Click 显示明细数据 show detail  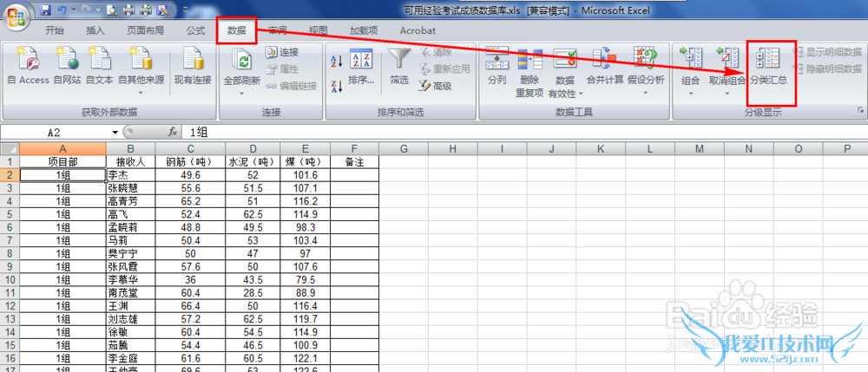tap(827, 53)
